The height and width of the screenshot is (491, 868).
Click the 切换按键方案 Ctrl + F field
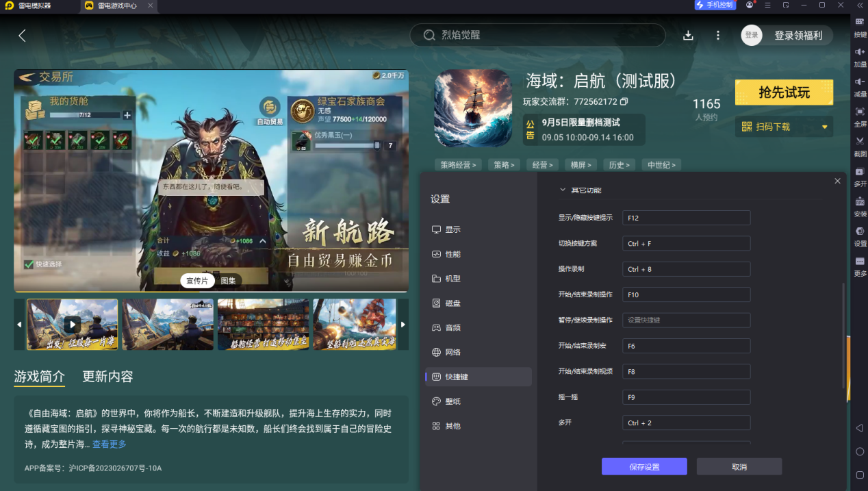pos(687,243)
